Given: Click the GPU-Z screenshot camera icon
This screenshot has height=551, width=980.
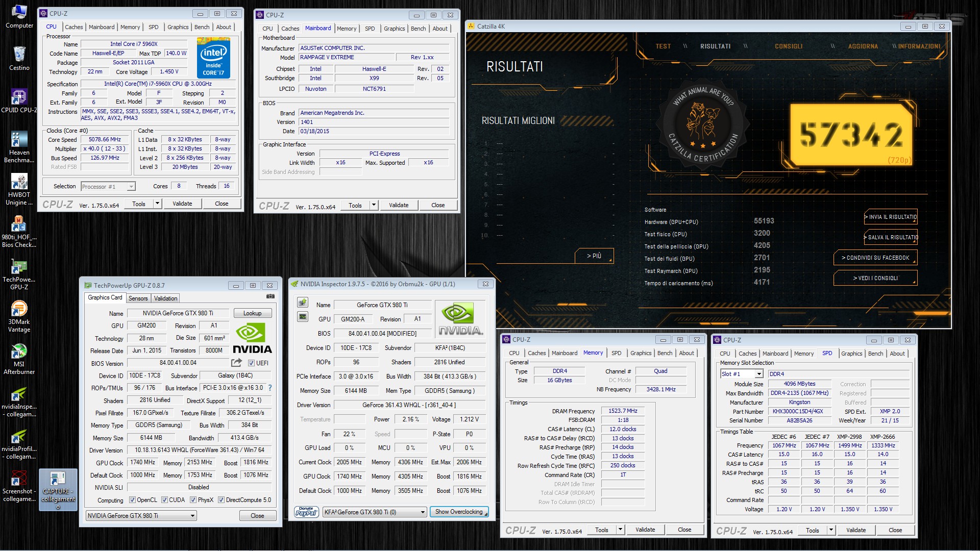Looking at the screenshot, I should click(x=271, y=296).
